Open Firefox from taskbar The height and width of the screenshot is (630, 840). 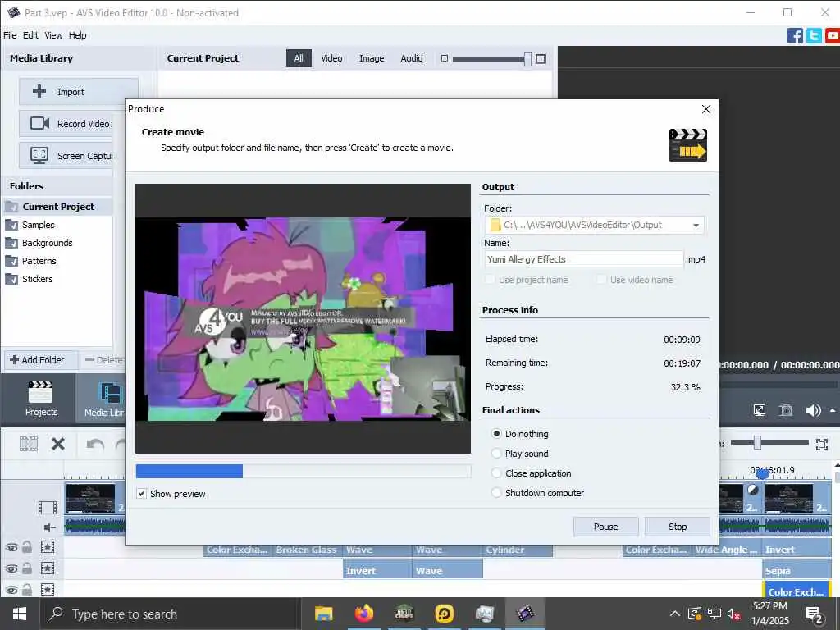click(363, 614)
